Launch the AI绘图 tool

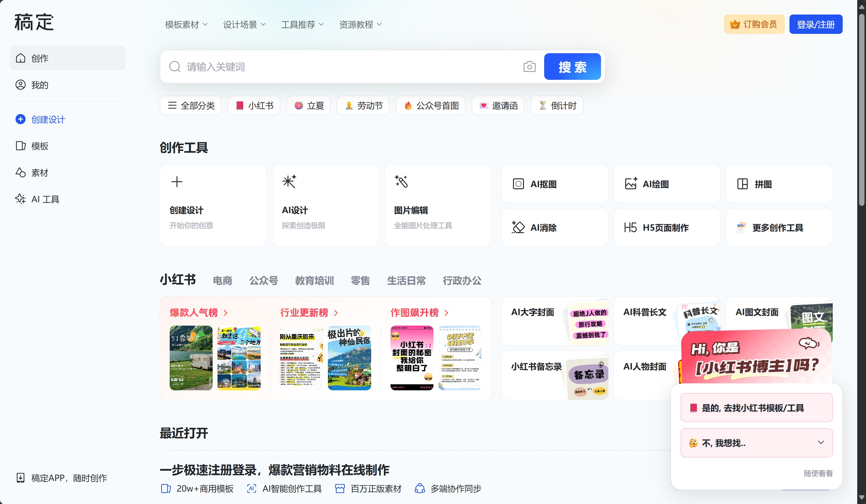(x=667, y=184)
